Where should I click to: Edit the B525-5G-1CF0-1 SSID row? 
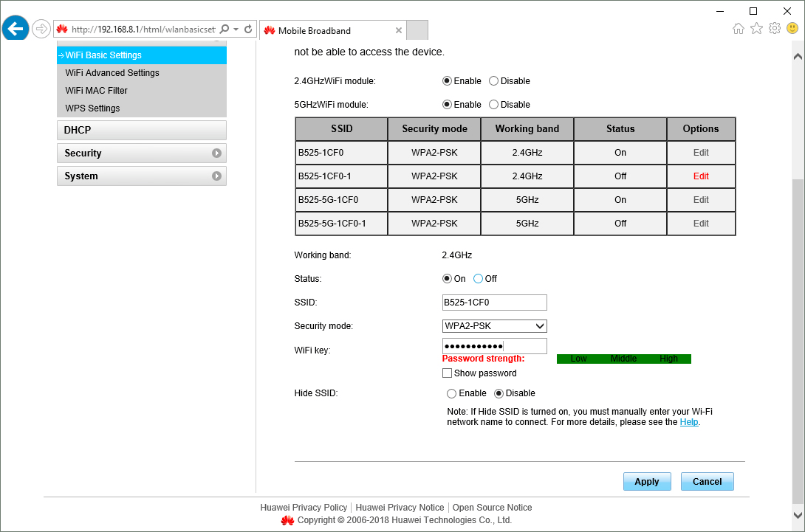pyautogui.click(x=701, y=223)
